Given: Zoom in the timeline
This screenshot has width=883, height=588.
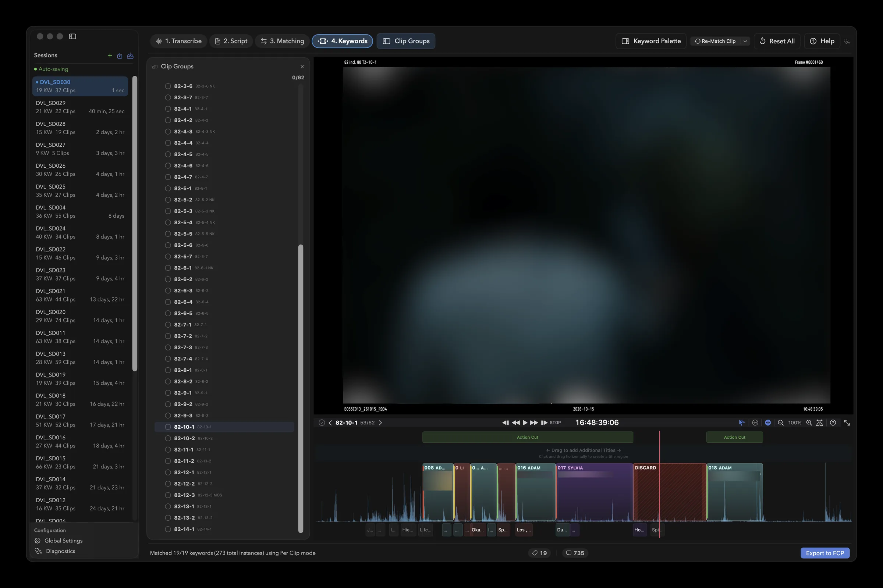Looking at the screenshot, I should (x=809, y=423).
